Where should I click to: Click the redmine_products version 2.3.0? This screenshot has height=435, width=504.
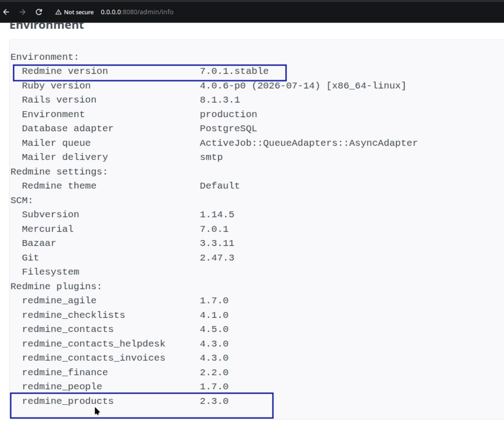[214, 401]
